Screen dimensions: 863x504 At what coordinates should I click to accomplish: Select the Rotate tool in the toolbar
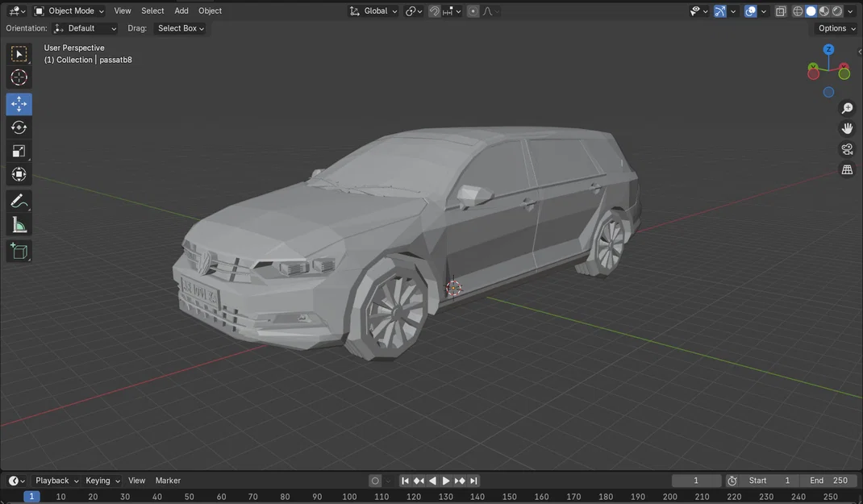[19, 127]
